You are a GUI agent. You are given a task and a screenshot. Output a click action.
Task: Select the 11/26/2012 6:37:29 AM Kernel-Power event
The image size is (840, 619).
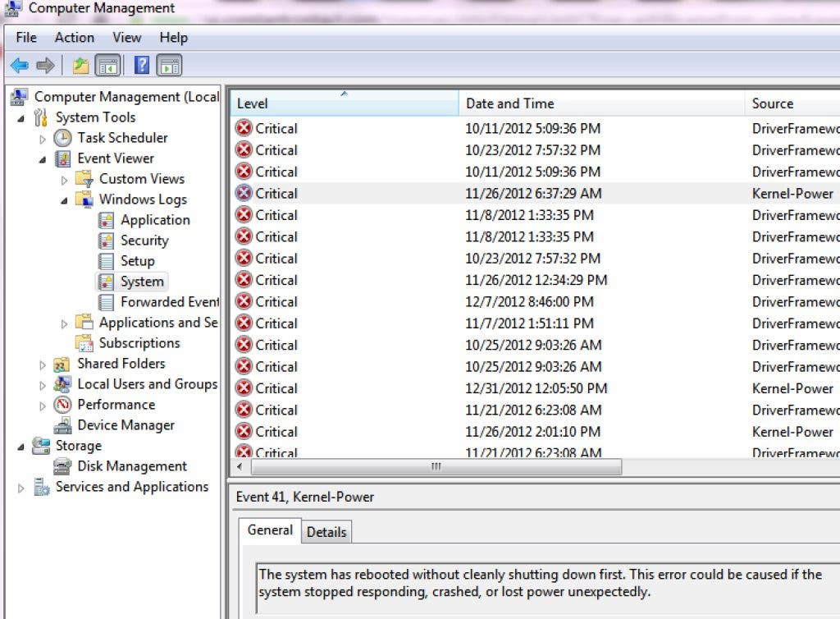point(536,194)
